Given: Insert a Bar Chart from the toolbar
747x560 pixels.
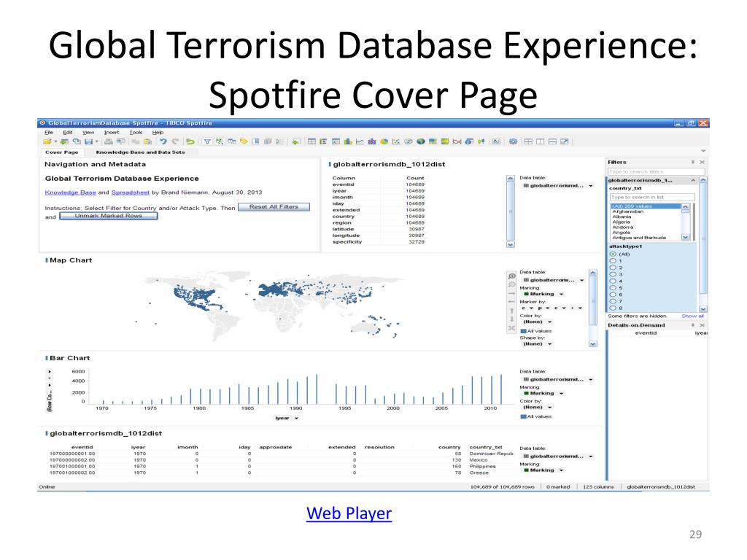Looking at the screenshot, I should tap(348, 141).
